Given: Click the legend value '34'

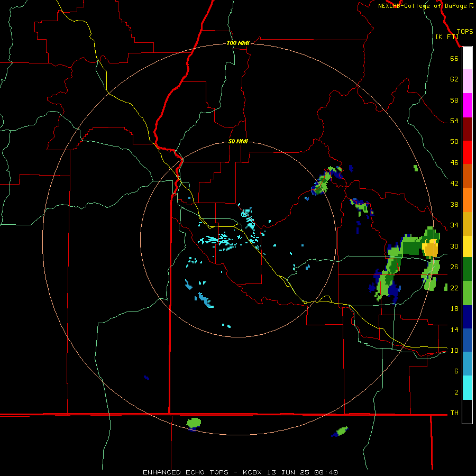Looking at the screenshot, I should coord(454,225).
